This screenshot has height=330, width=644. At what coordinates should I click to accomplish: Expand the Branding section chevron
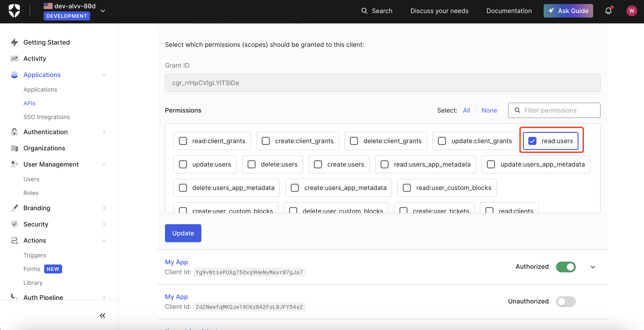[x=104, y=208]
